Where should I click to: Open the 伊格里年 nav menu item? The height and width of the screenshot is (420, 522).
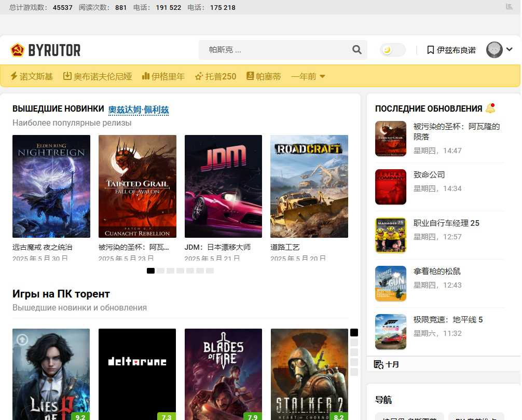[168, 76]
